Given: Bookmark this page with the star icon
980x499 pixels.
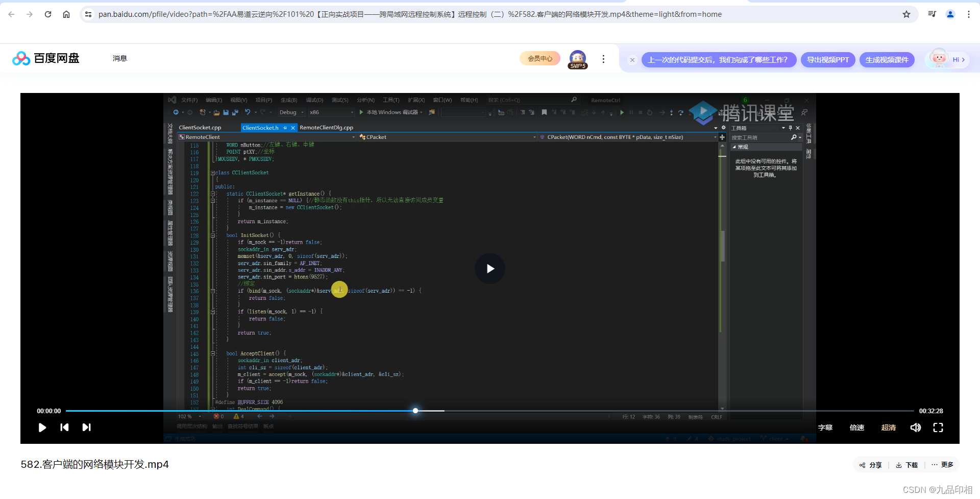Looking at the screenshot, I should point(906,14).
